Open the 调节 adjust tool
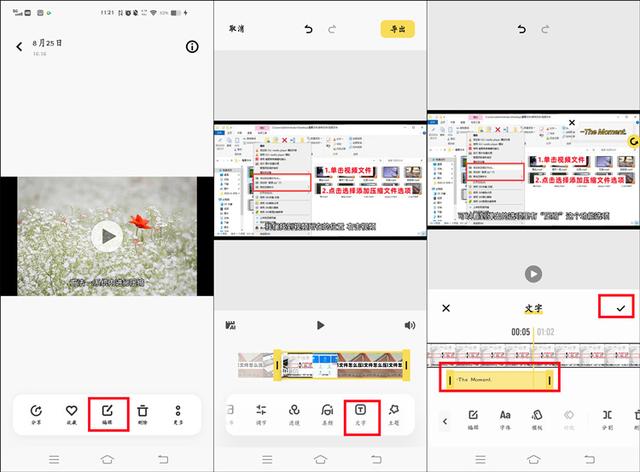This screenshot has height=472, width=640. 261,412
